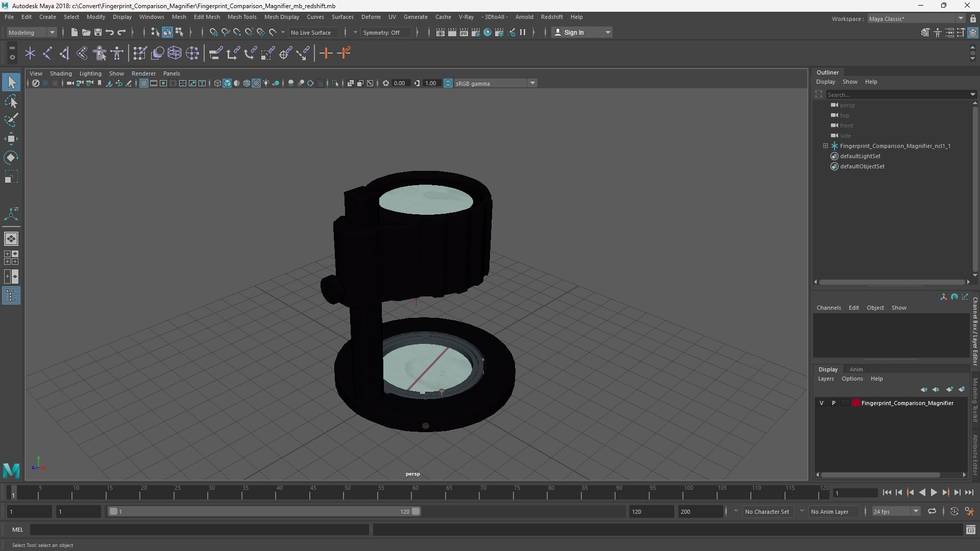Toggle P playback of Fingerprint_Comparison_Magnifier layer
980x551 pixels.
[834, 403]
